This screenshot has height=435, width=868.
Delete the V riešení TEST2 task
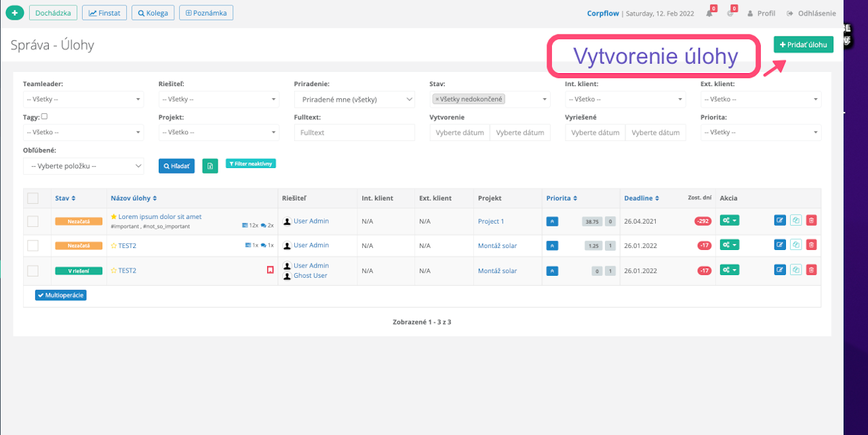[x=812, y=270]
